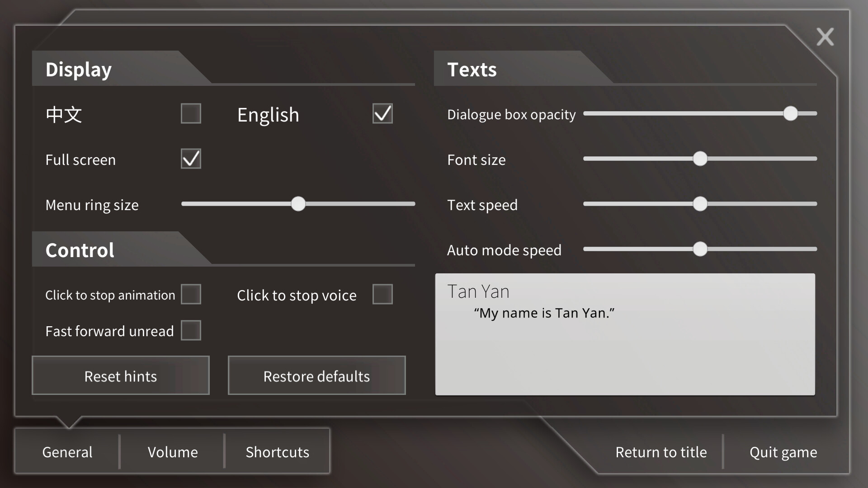Enable the 中文 language checkbox
This screenshot has width=868, height=488.
[190, 114]
